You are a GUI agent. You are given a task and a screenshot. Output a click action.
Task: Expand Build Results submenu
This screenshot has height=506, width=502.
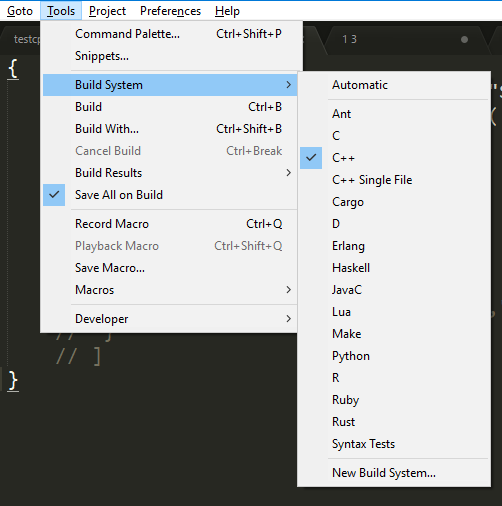[x=170, y=173]
